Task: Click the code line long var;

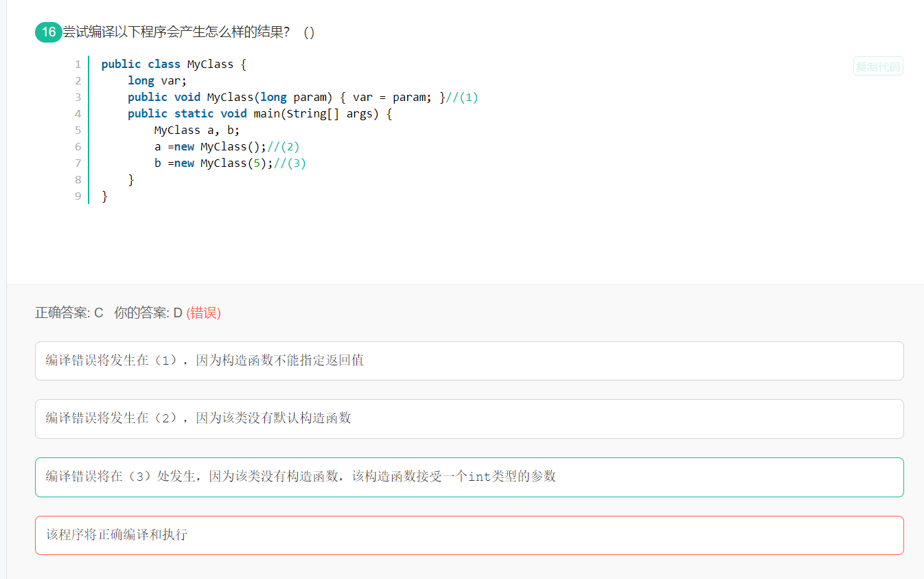Action: (157, 80)
